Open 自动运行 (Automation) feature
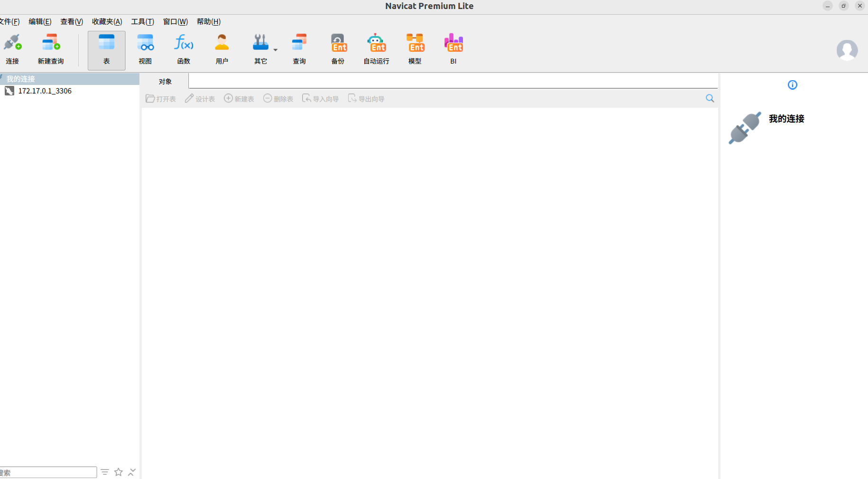 pyautogui.click(x=377, y=49)
